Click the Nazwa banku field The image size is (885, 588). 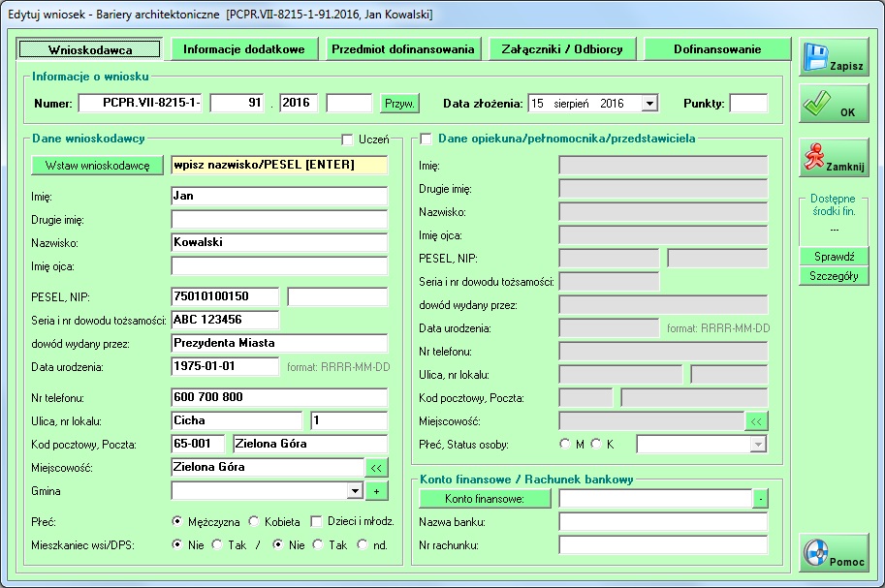pyautogui.click(x=663, y=522)
